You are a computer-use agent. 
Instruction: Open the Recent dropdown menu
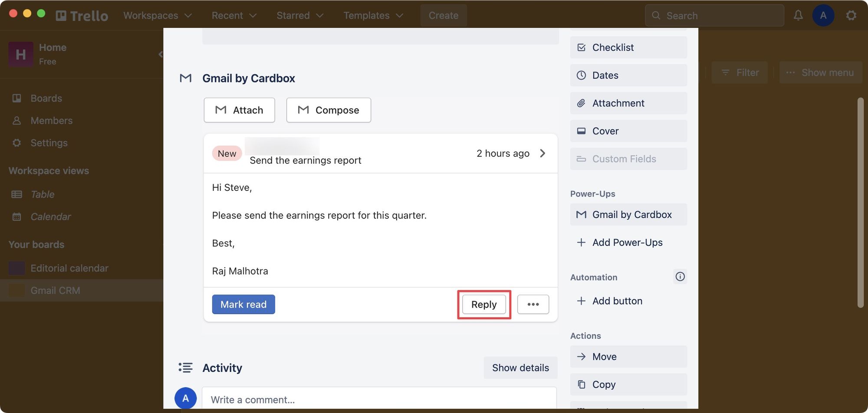coord(234,16)
